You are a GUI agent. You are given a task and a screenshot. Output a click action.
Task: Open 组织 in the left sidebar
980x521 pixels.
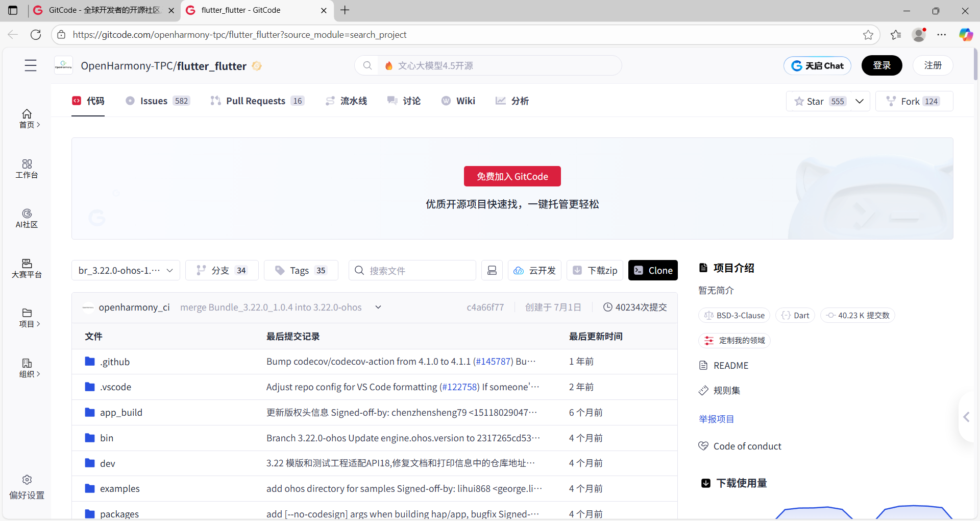(27, 368)
